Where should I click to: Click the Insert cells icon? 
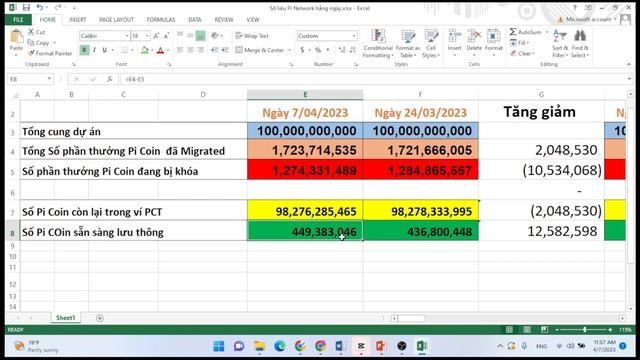click(x=454, y=36)
